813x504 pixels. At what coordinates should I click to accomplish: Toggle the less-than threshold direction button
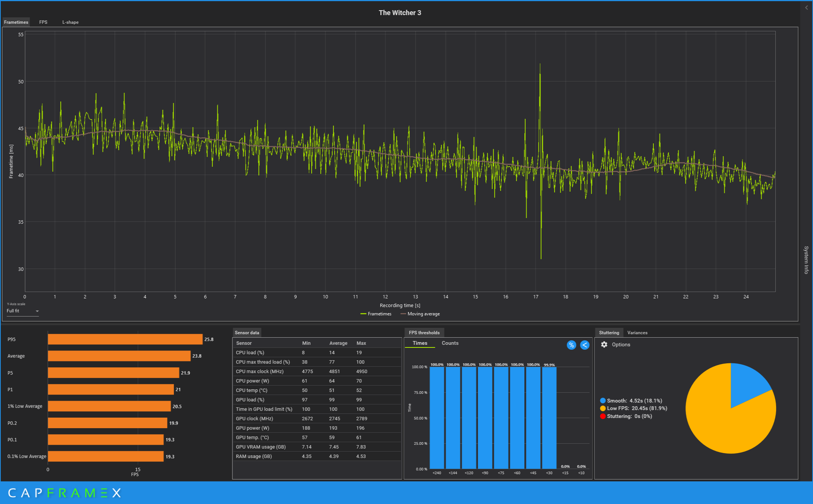[584, 345]
